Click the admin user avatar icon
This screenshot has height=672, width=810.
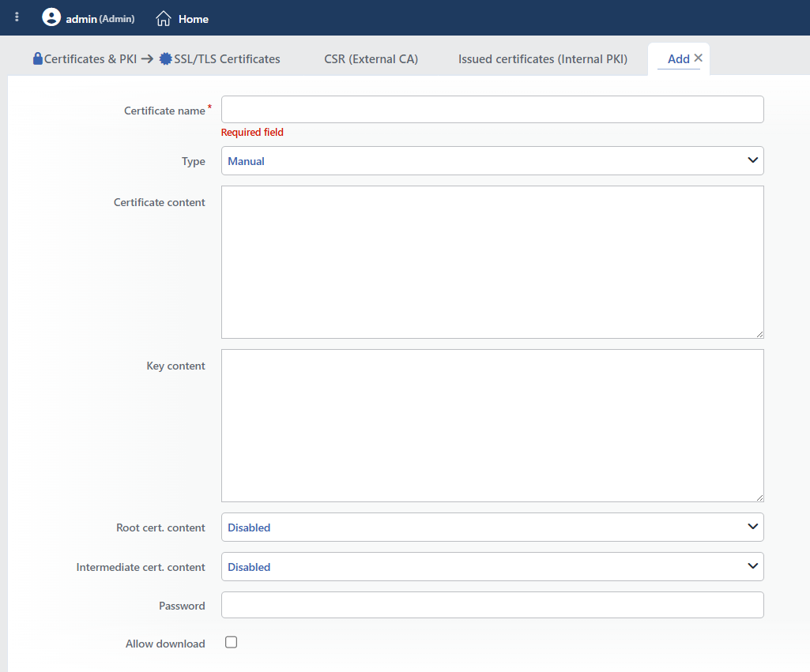[51, 17]
